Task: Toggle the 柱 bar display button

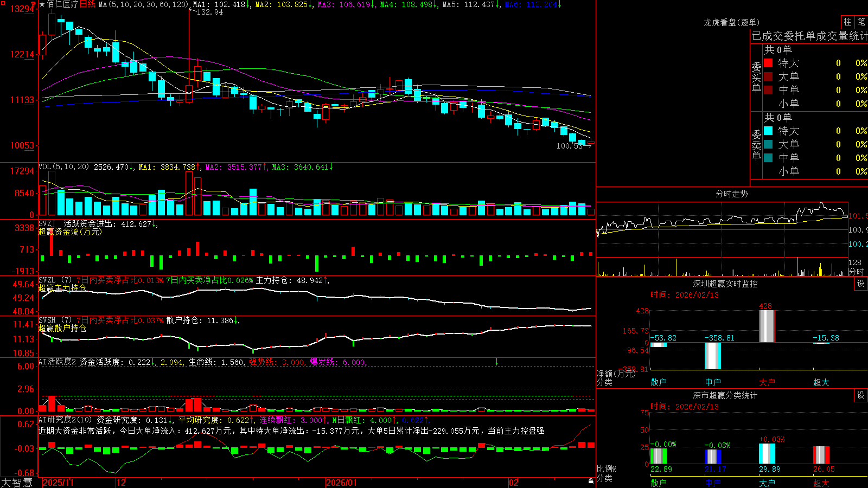Action: [847, 22]
